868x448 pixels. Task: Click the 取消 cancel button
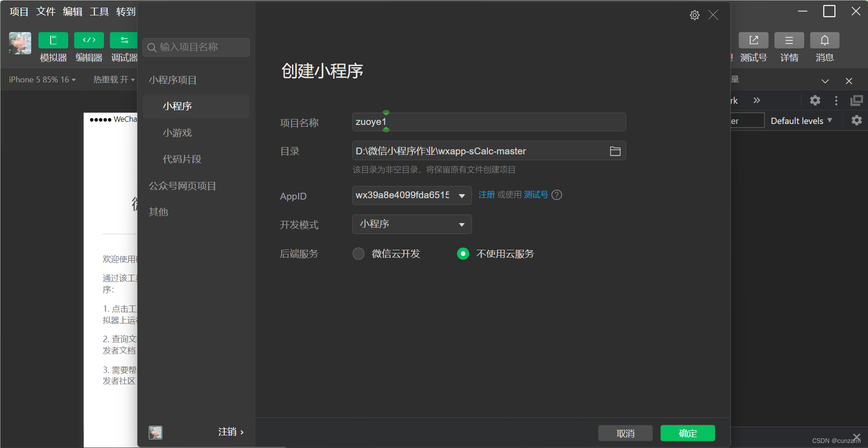click(625, 433)
